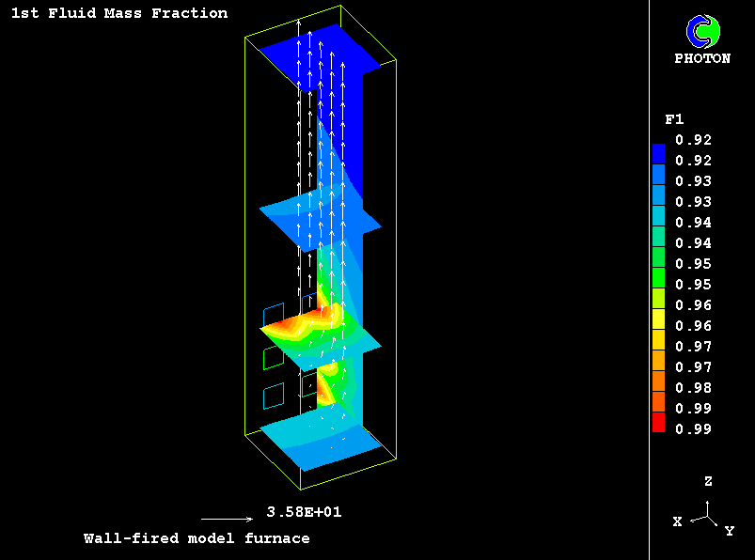Screen dimensions: 755x560
Task: Click the PHOTON text under the logo
Action: point(702,58)
